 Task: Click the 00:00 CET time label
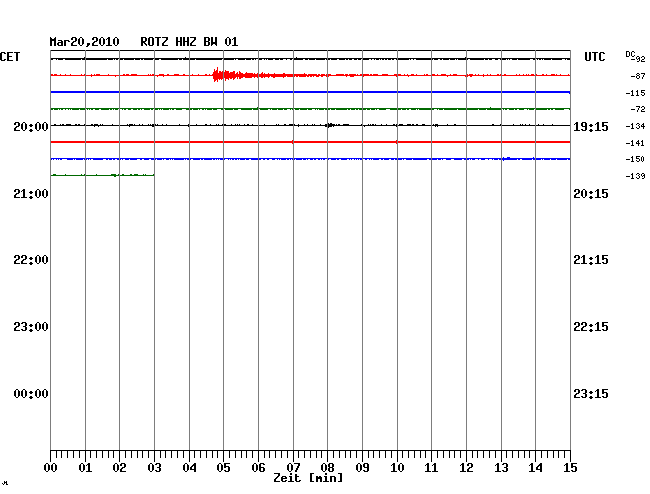point(31,394)
